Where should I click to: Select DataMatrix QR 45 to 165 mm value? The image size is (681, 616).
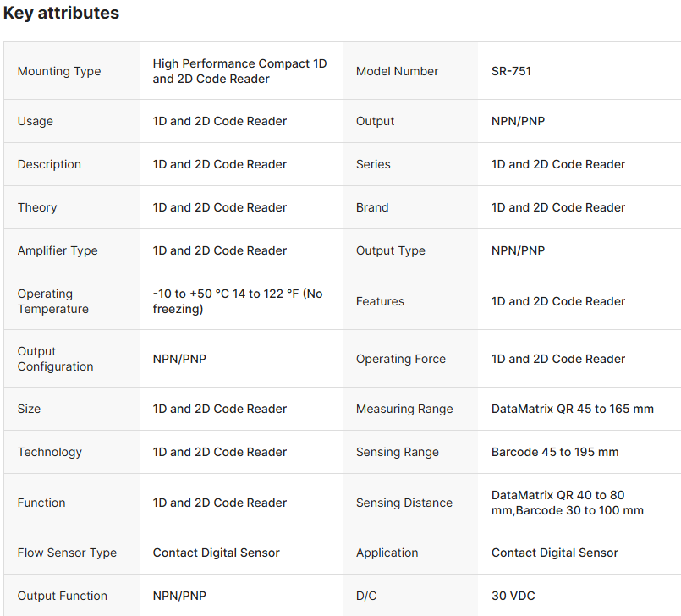572,409
